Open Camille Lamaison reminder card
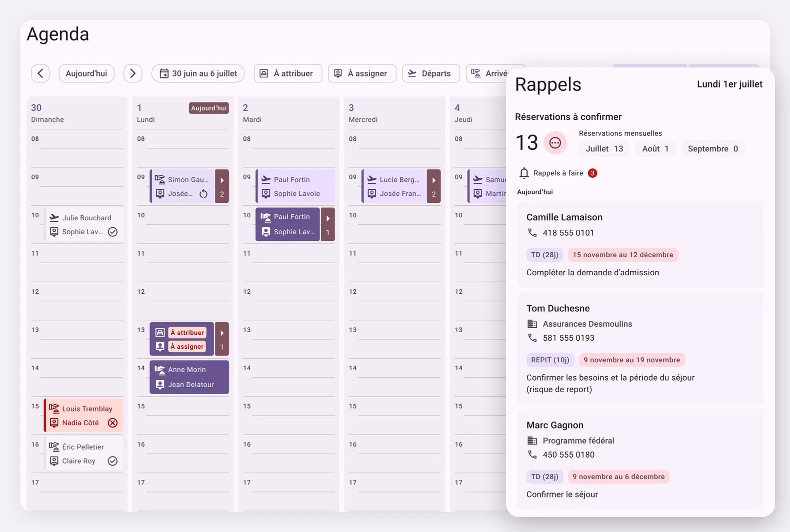 [x=640, y=244]
